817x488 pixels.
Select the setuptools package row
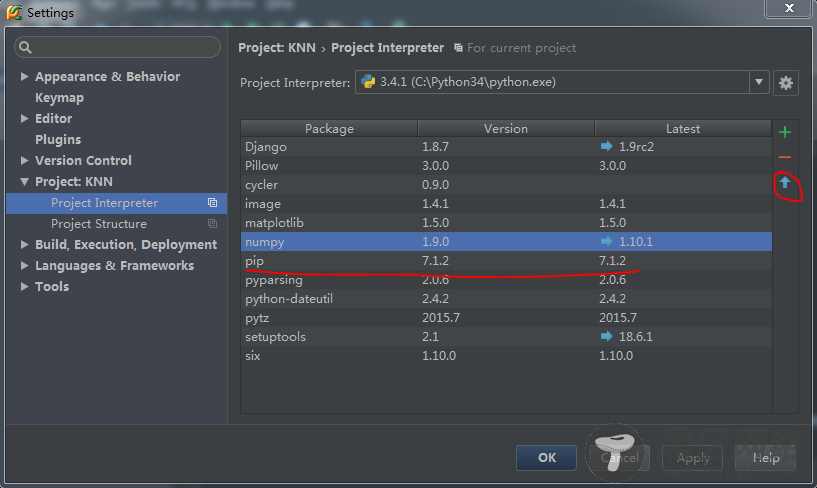pos(506,336)
